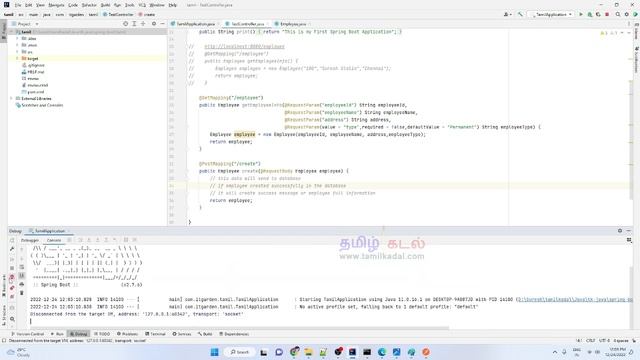Screen dimensions: 640x360
Task: Open Project panel options gear
Action: coord(154,24)
